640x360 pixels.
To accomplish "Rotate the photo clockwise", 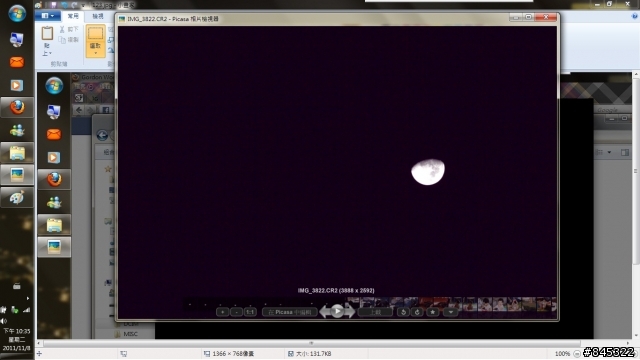I will coord(417,312).
